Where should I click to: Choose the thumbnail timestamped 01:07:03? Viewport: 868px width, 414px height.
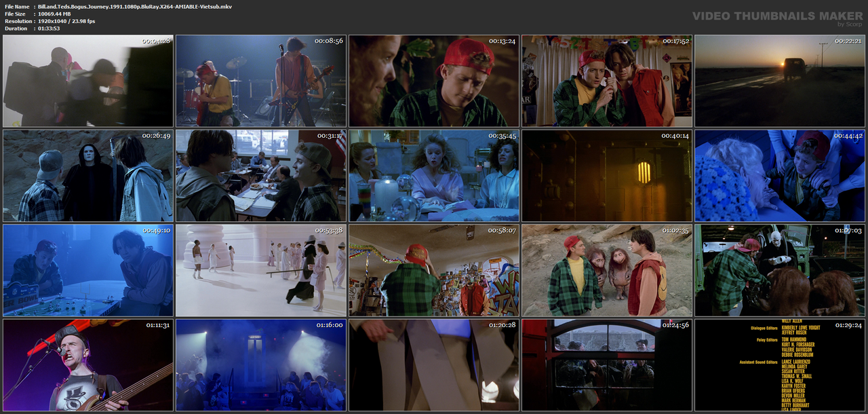point(779,270)
